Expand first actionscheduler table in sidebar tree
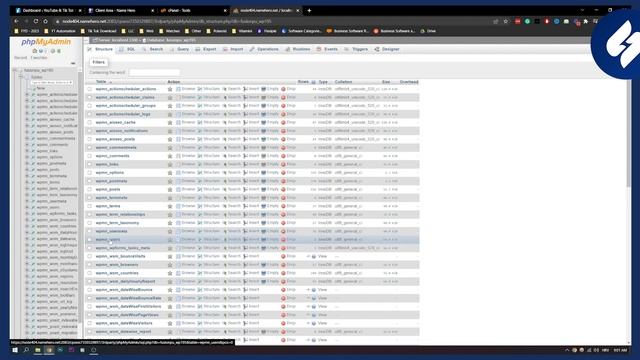This screenshot has height=360, width=640. click(x=27, y=95)
